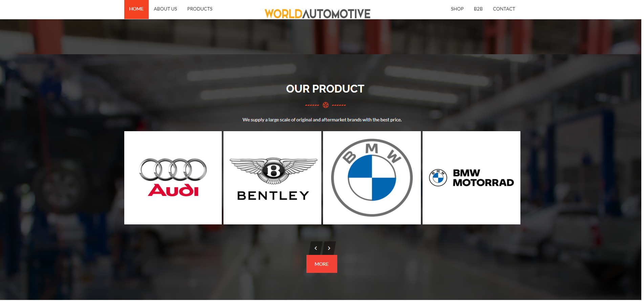
Task: Go to the Contact page link
Action: [504, 9]
